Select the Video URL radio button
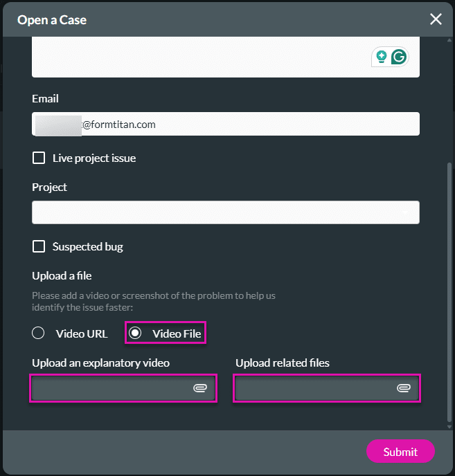This screenshot has width=455, height=476. 39,333
